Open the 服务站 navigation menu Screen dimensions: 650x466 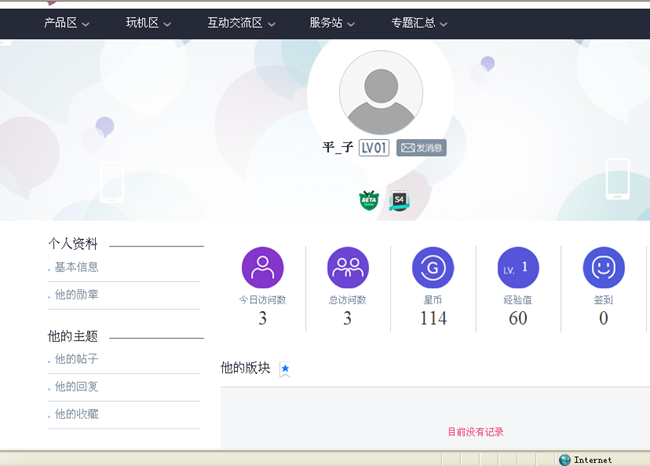(x=331, y=23)
